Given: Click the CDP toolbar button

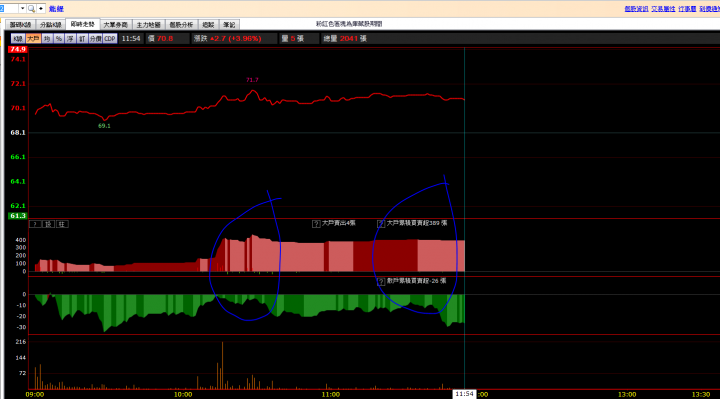Looking at the screenshot, I should (110, 39).
